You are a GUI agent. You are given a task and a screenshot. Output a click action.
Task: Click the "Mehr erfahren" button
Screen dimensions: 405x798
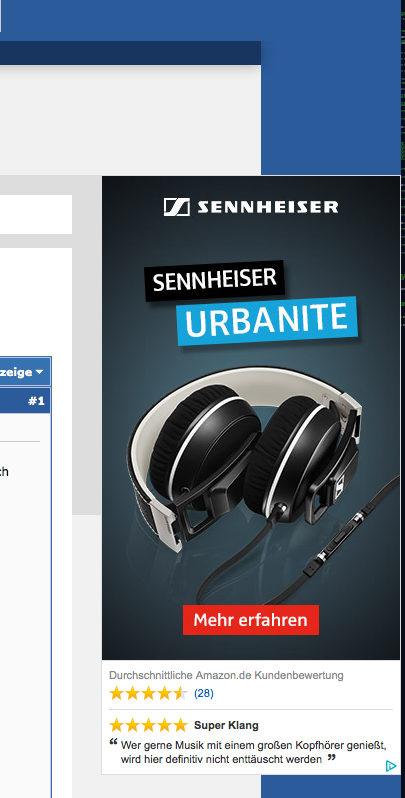(x=251, y=620)
